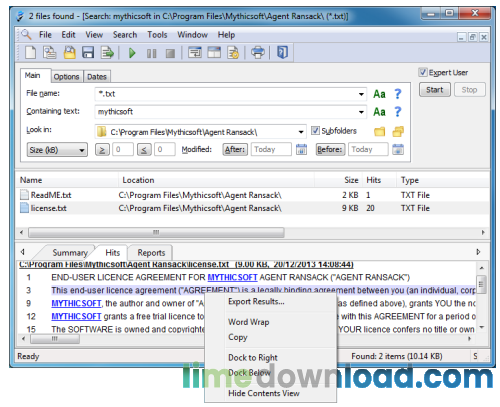Click the New search toolbar icon

pyautogui.click(x=30, y=53)
